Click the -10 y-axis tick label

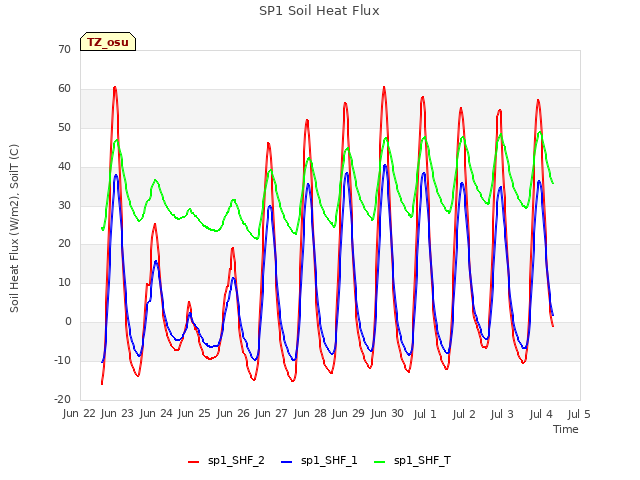pos(62,360)
